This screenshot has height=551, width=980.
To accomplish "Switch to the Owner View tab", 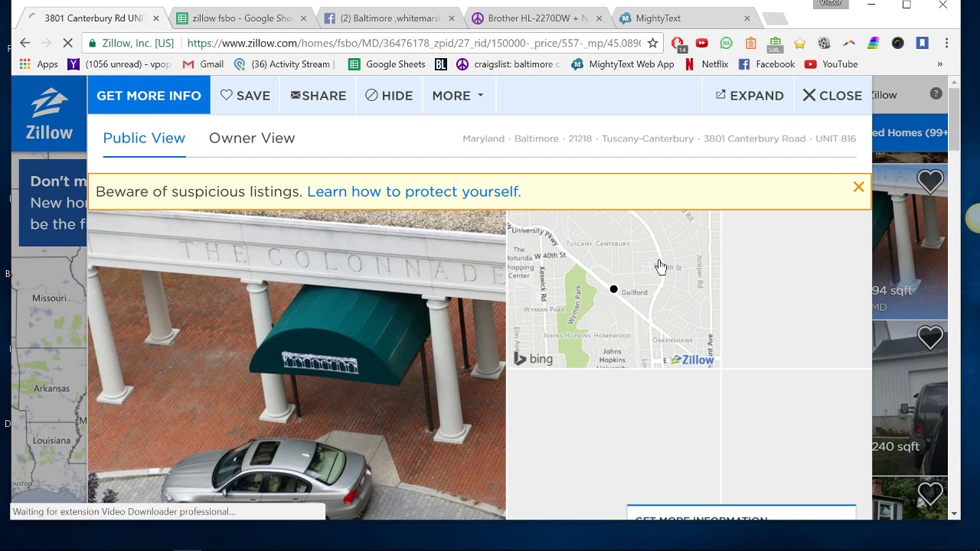I will [252, 139].
